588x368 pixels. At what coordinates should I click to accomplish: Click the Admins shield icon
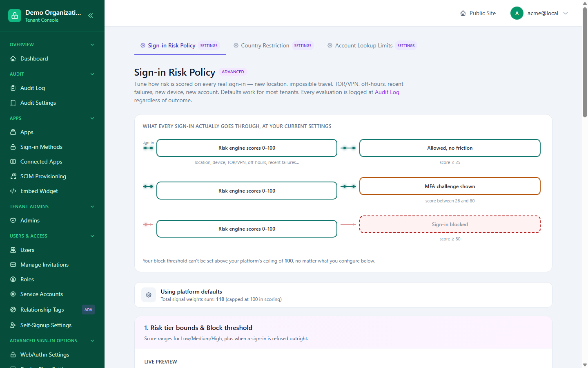[13, 220]
